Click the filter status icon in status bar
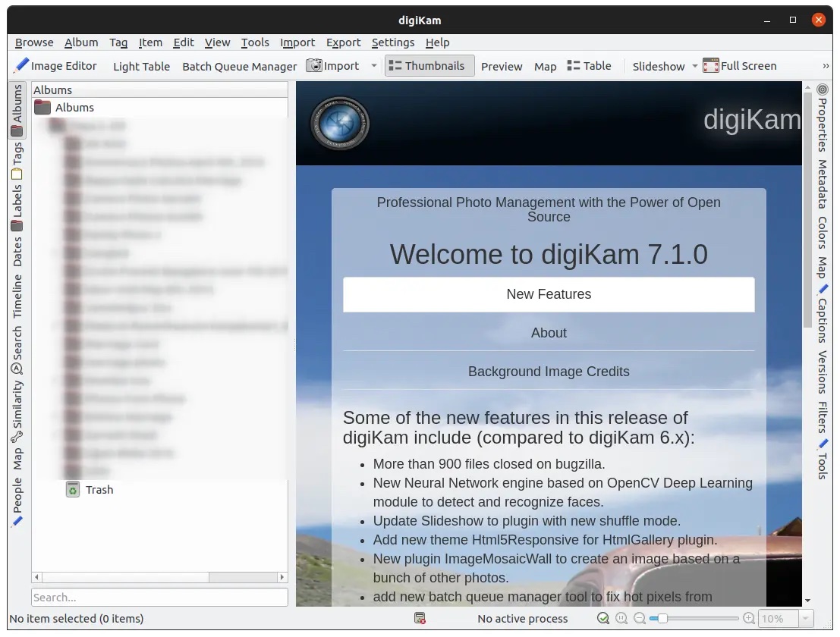 click(420, 619)
